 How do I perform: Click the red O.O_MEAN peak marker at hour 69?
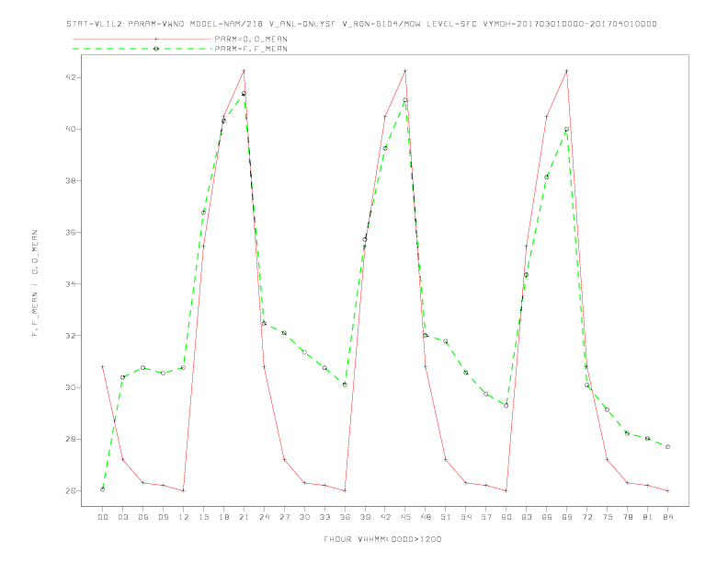pyautogui.click(x=567, y=71)
